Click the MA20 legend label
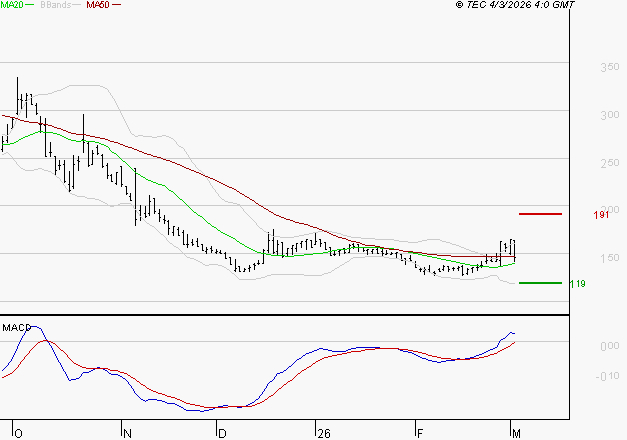 [x=12, y=5]
